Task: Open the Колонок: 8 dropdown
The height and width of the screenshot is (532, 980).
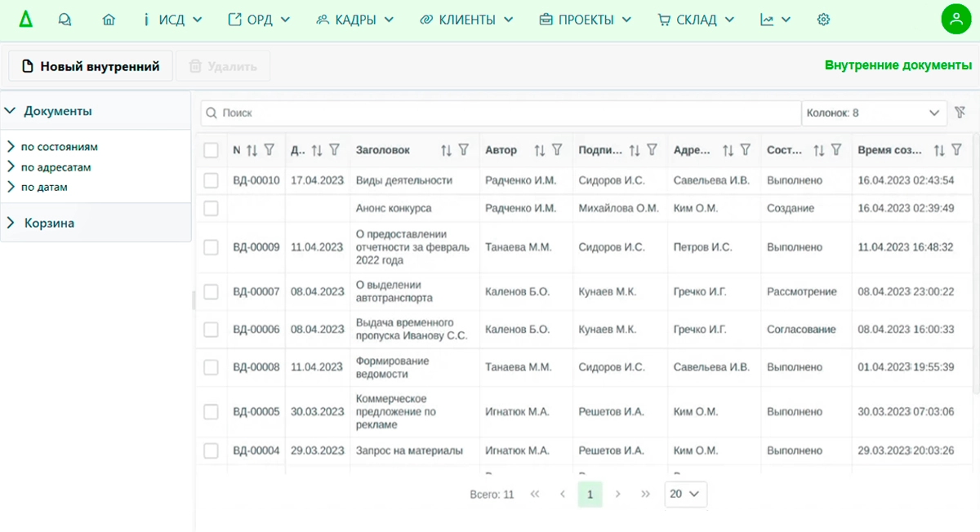Action: (874, 113)
